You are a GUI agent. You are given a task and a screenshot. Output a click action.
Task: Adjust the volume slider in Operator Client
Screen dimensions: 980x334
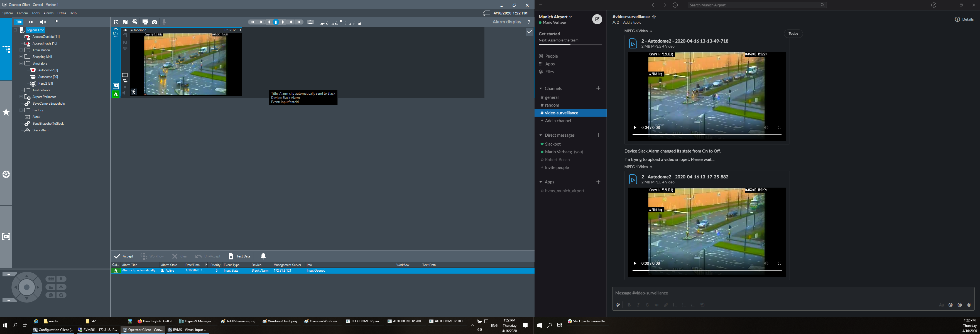pos(57,21)
